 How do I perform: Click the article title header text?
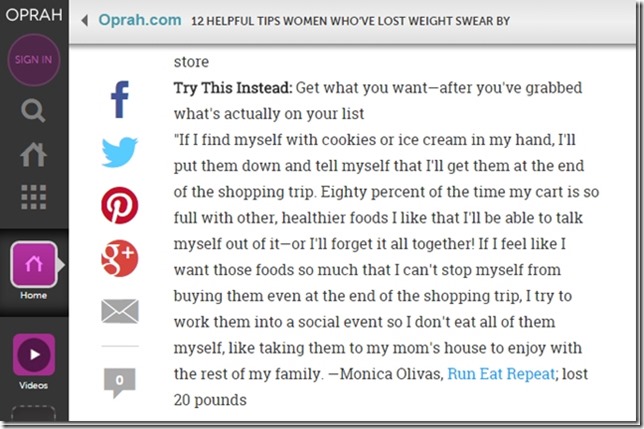[x=350, y=21]
